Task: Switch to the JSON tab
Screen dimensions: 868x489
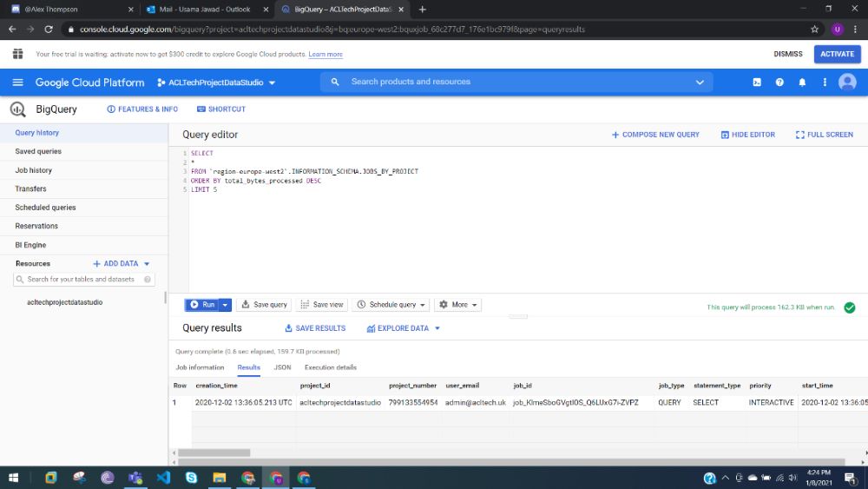Action: tap(282, 367)
